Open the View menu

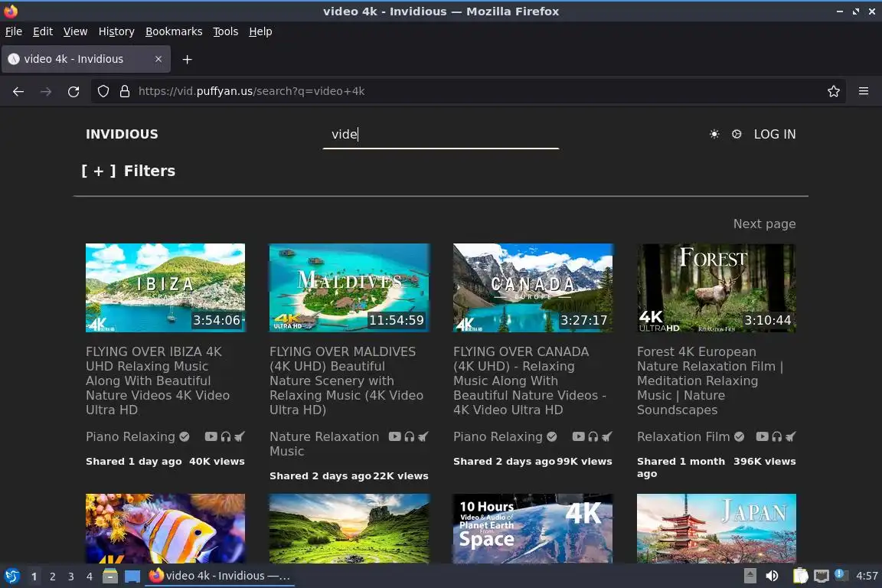[75, 31]
